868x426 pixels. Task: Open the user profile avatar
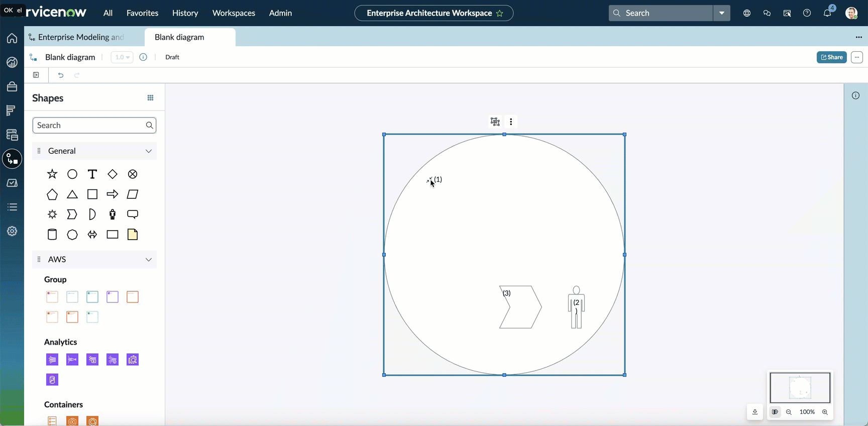click(851, 13)
